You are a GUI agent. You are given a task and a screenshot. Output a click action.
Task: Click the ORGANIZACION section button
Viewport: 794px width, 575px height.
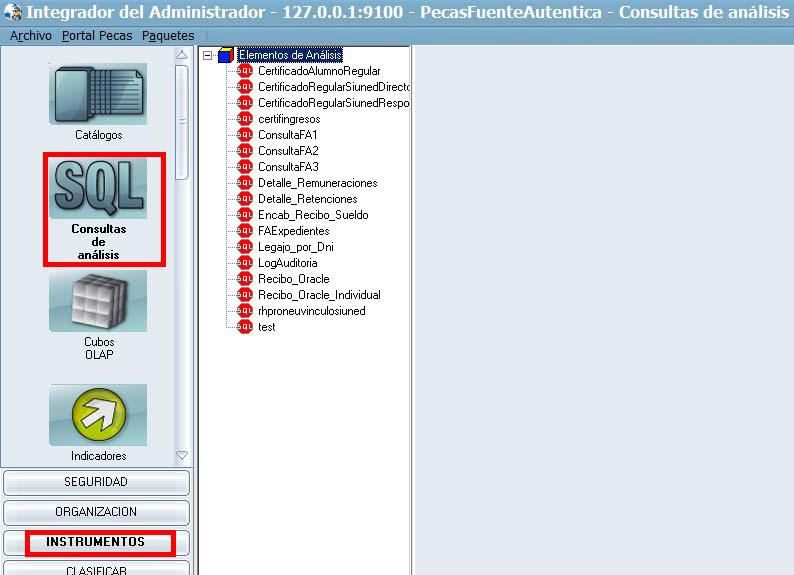96,512
